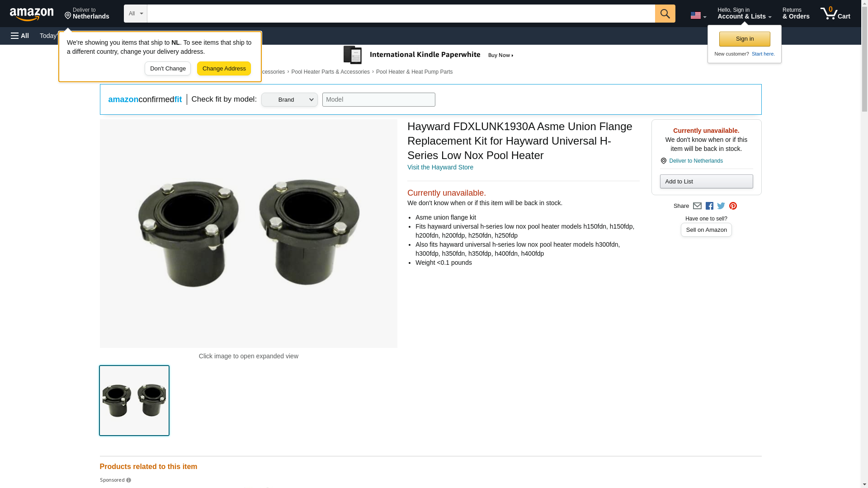Image resolution: width=868 pixels, height=488 pixels.
Task: Share via email envelope icon
Action: pyautogui.click(x=697, y=206)
